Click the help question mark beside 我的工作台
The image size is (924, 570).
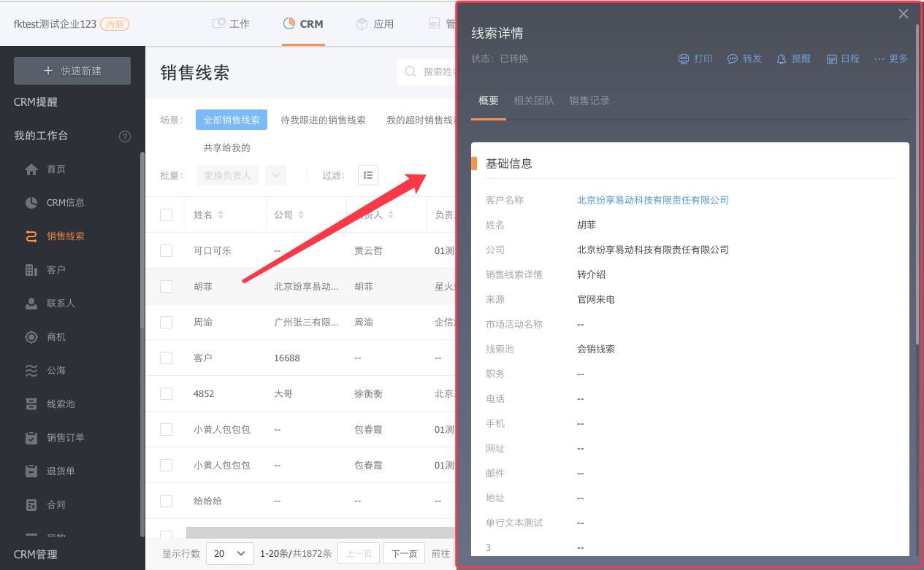tap(125, 136)
